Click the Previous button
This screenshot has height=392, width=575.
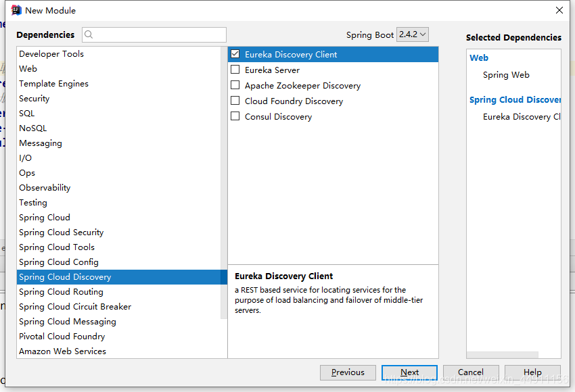click(348, 372)
